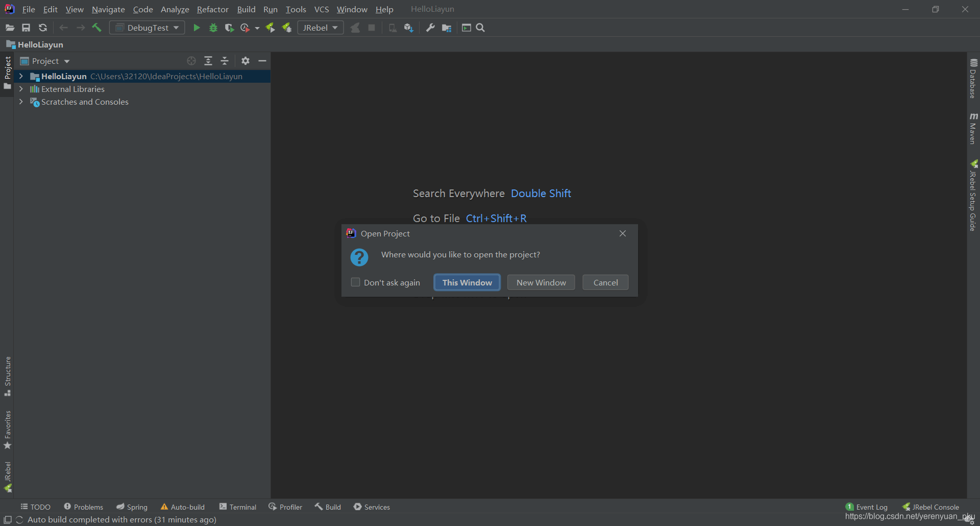Open the Window menu
The width and height of the screenshot is (980, 526).
pyautogui.click(x=352, y=9)
